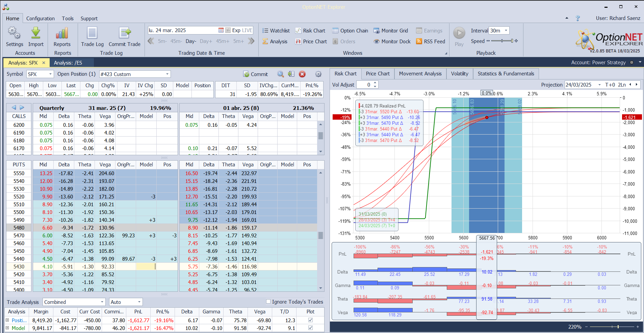Image resolution: width=644 pixels, height=333 pixels.
Task: Open the Option Chain window
Action: click(x=350, y=31)
